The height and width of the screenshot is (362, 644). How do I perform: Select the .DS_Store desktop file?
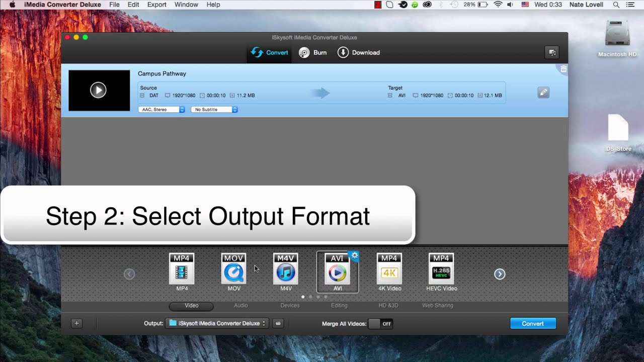(618, 133)
